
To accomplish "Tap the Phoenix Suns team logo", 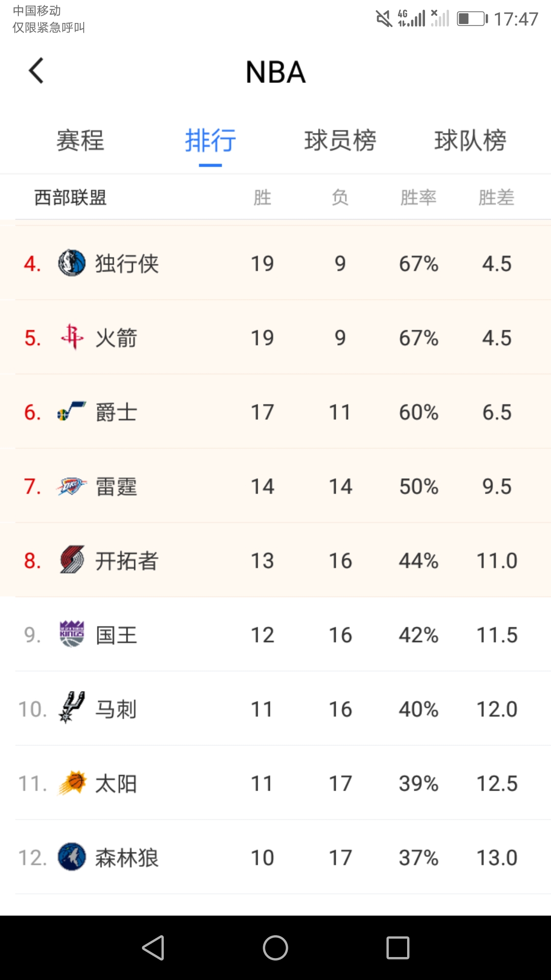I will pyautogui.click(x=71, y=783).
